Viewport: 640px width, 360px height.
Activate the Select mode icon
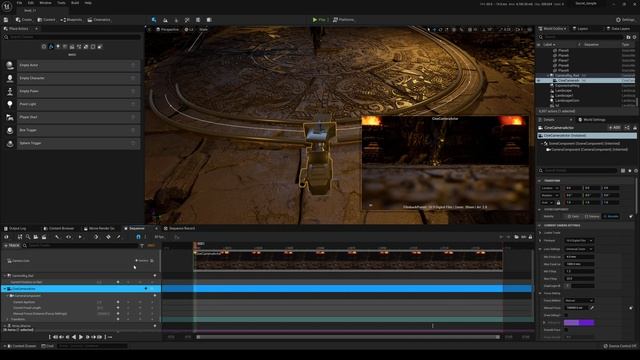[154, 20]
